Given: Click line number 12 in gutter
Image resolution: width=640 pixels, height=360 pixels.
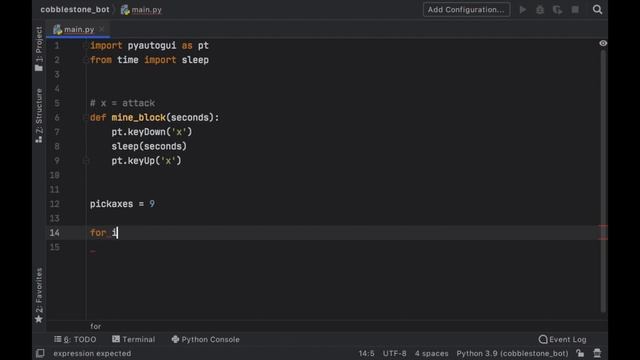Looking at the screenshot, I should click(55, 204).
